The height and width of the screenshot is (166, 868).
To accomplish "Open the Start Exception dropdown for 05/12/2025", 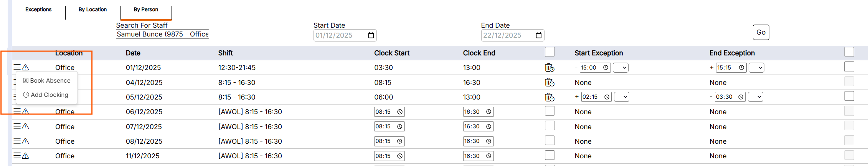I will tap(621, 97).
